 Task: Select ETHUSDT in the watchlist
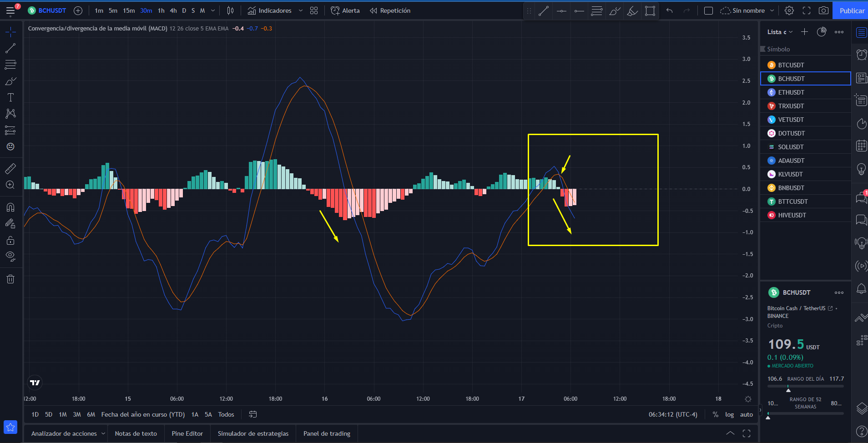pyautogui.click(x=805, y=92)
